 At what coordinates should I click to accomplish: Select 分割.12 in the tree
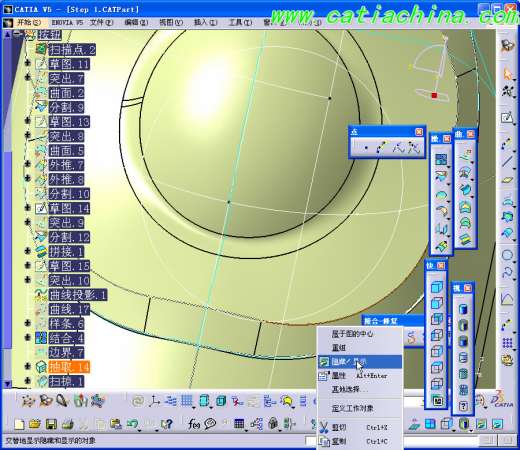(69, 237)
